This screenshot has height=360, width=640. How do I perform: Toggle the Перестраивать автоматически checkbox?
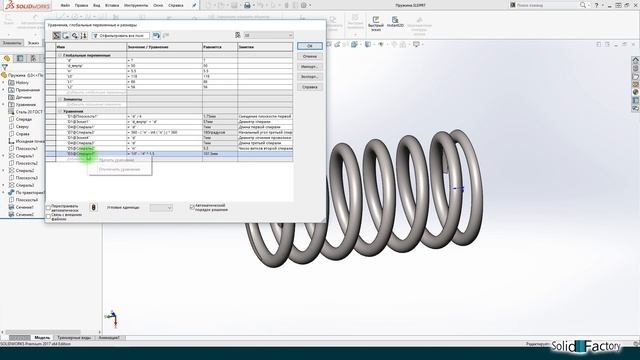click(x=49, y=208)
